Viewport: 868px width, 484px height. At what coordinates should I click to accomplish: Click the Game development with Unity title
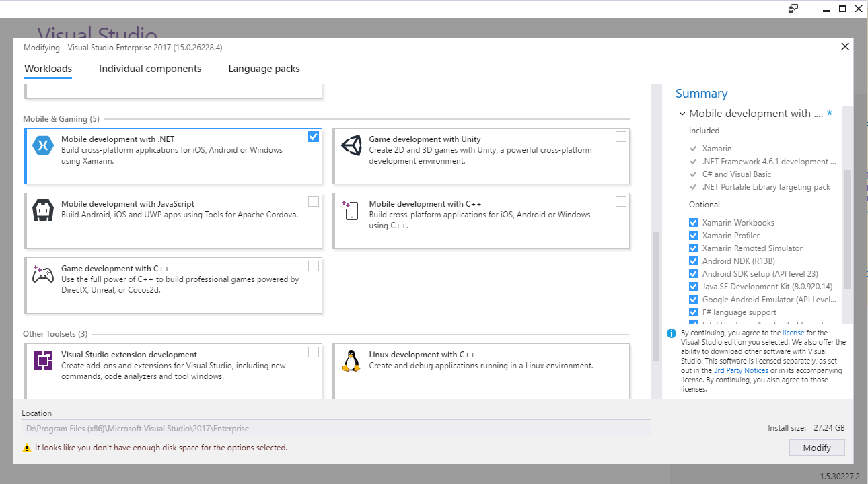tap(425, 139)
